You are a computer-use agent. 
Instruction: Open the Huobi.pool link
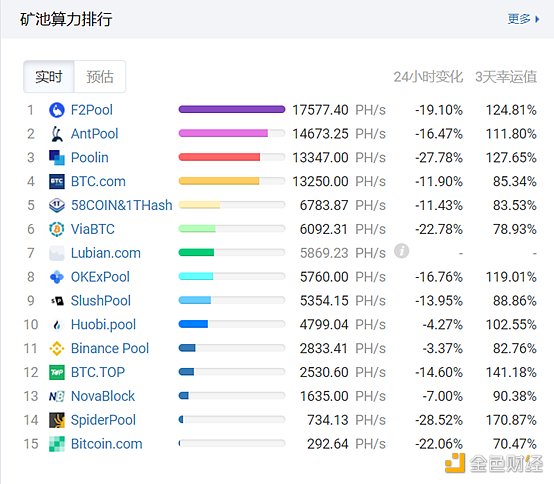[x=103, y=325]
